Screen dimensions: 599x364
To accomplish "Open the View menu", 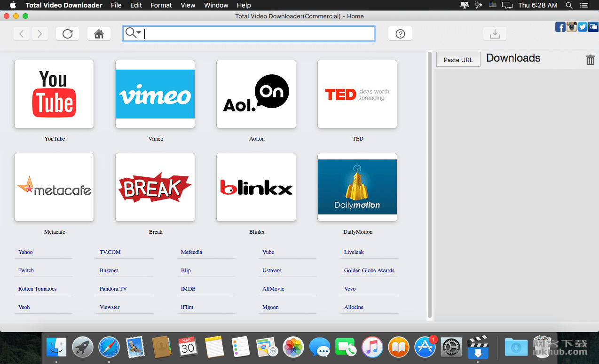I will pyautogui.click(x=188, y=5).
